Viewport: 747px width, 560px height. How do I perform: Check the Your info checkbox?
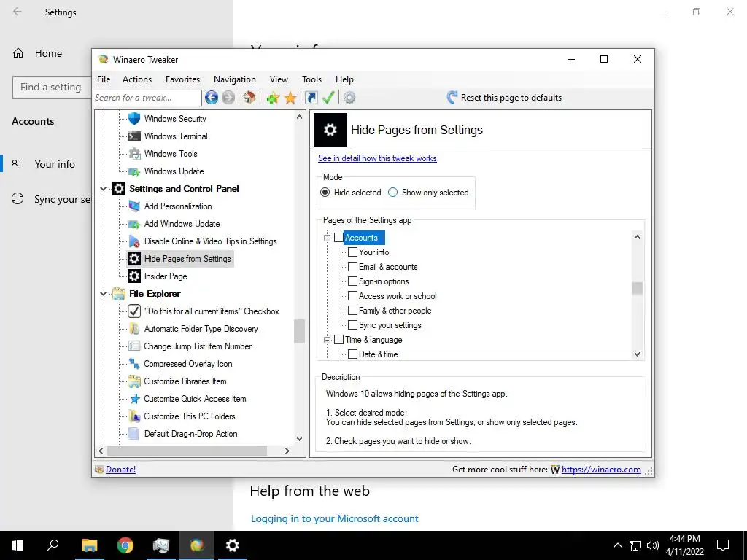352,252
